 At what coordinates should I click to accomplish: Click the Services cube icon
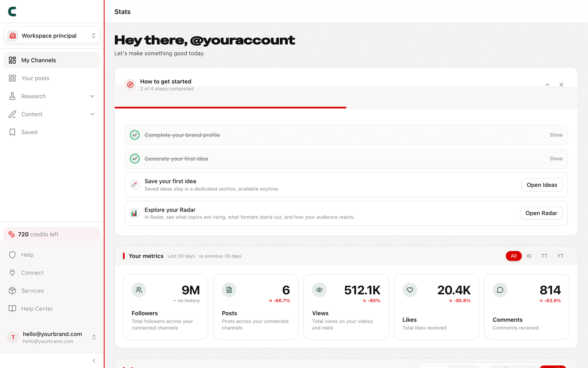pos(12,291)
